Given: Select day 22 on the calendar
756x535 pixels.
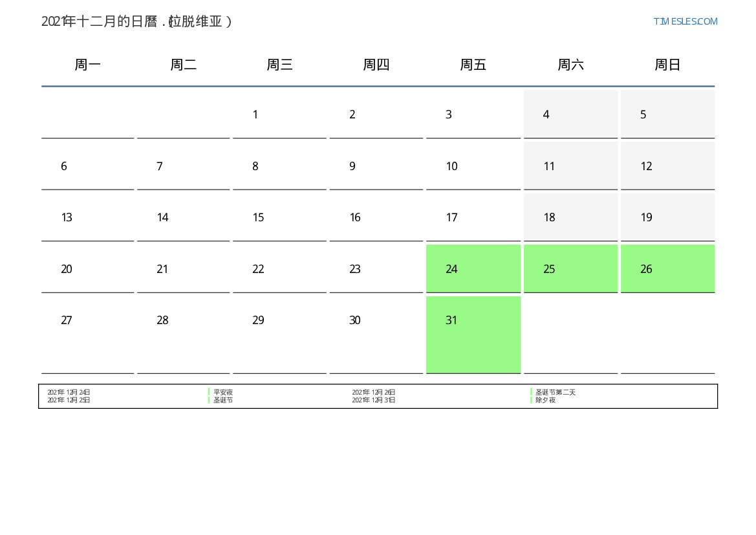Looking at the screenshot, I should point(279,268).
